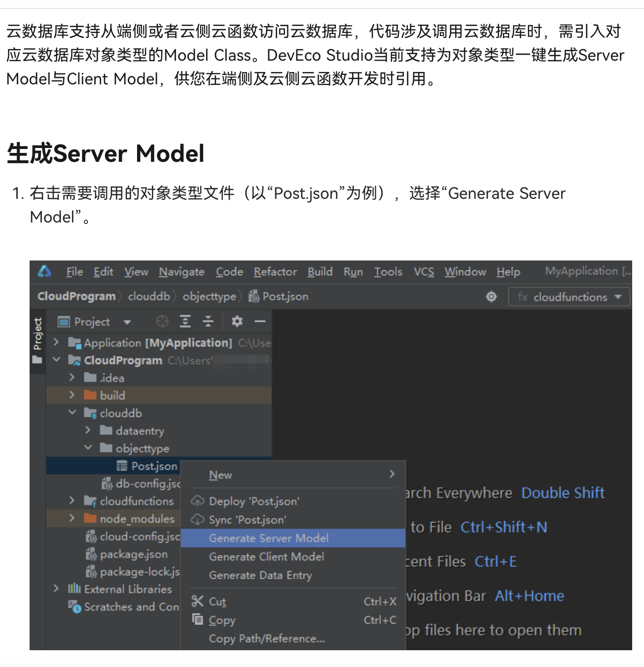Click objecttype breadcrumb in navigation bar
The image size is (644, 667).
[x=209, y=296]
